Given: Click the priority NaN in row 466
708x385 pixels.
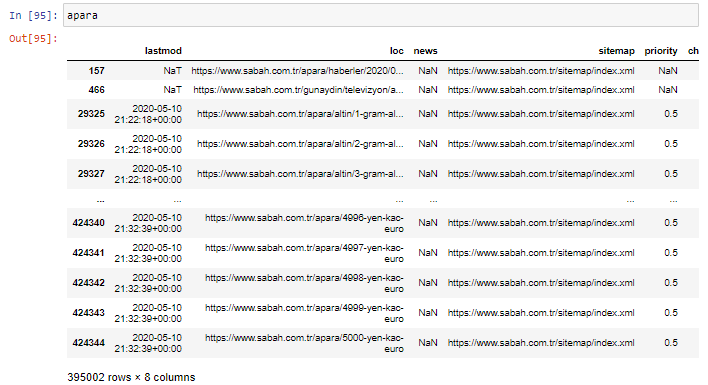Looking at the screenshot, I should 668,90.
